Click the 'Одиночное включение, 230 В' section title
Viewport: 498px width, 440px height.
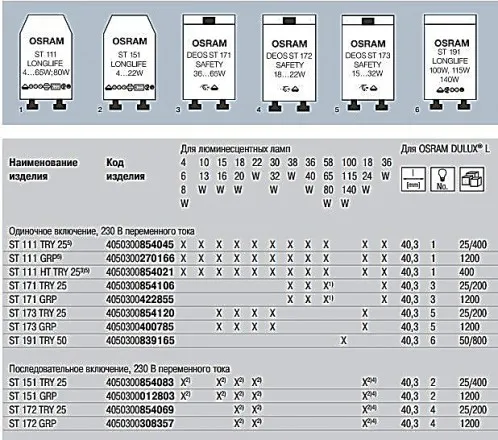pos(102,231)
